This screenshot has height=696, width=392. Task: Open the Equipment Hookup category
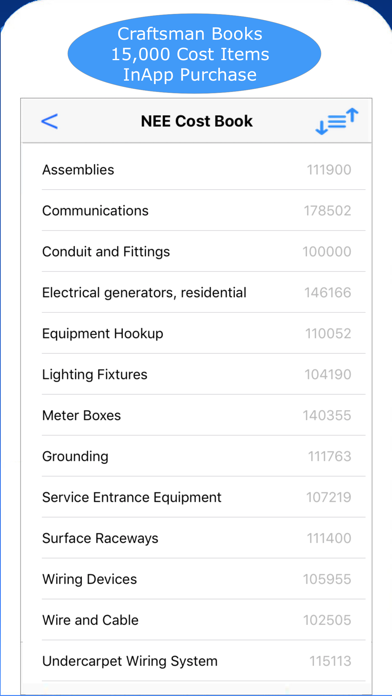click(196, 333)
